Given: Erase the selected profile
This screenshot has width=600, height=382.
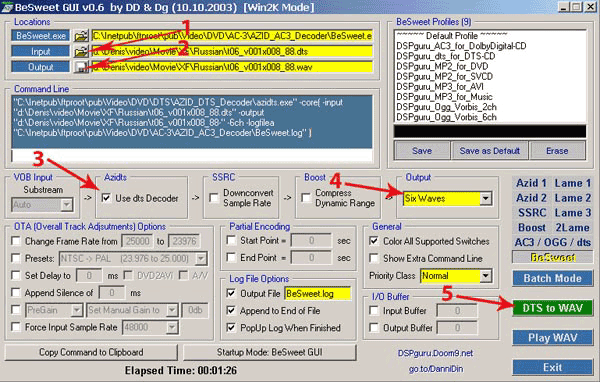Looking at the screenshot, I should tap(557, 150).
